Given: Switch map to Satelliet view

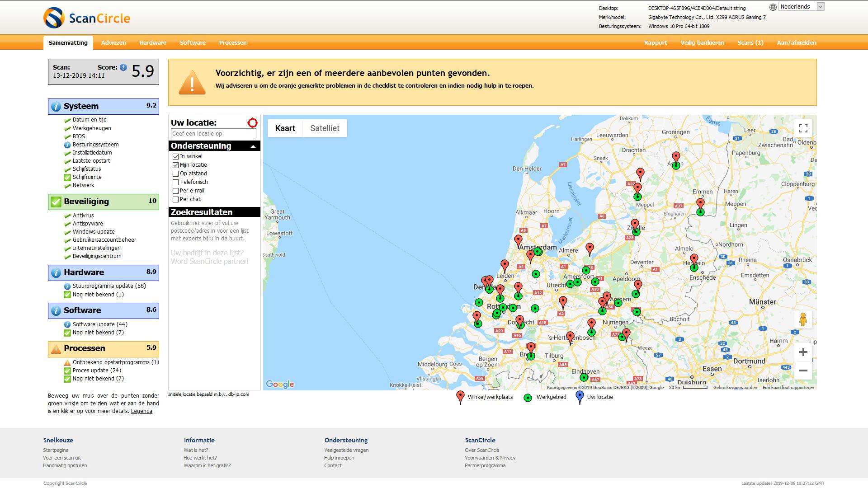Looking at the screenshot, I should [x=325, y=128].
